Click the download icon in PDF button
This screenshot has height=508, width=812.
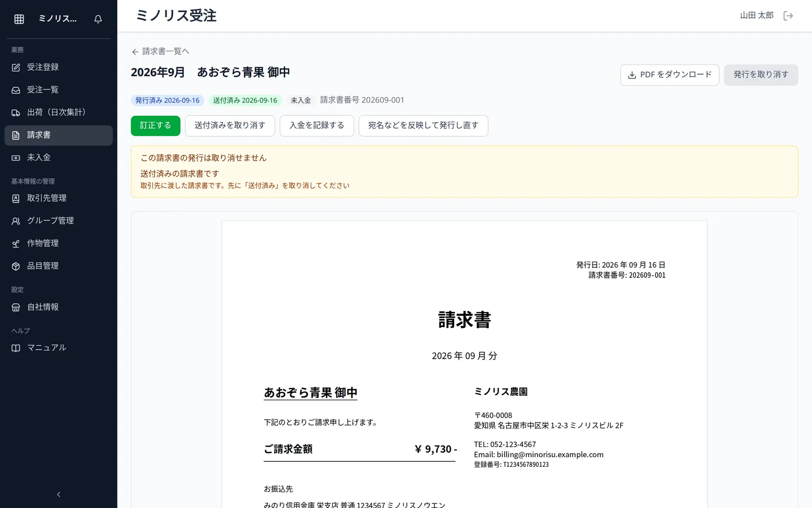(632, 75)
